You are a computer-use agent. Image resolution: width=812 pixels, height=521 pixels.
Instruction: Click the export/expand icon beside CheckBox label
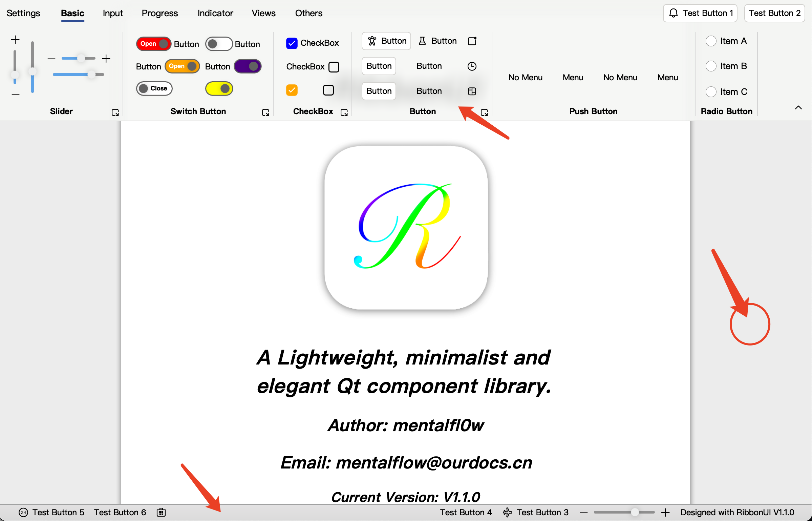[344, 112]
